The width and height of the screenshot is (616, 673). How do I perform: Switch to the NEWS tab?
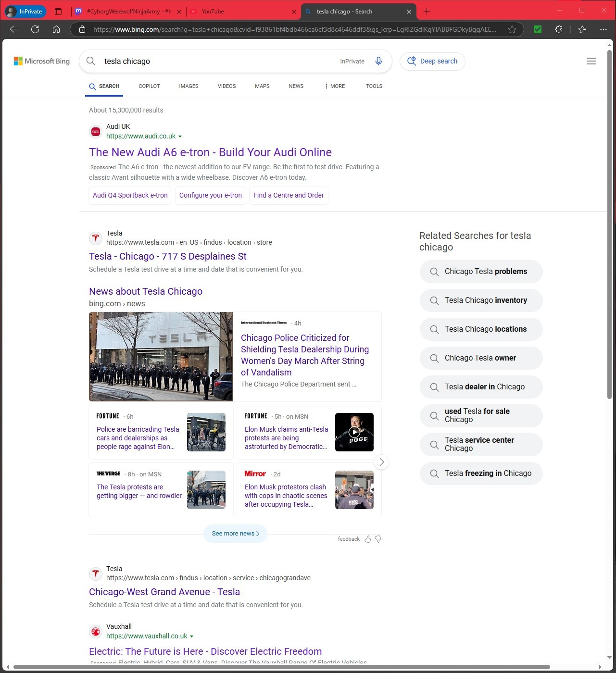click(x=296, y=86)
